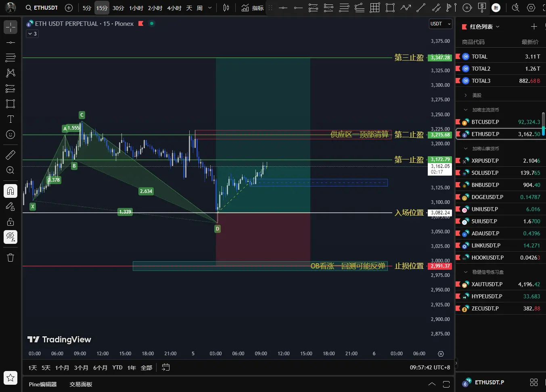Open timezone menu at 09:57:42 UTC+8
Screen dimensions: 546x392
coord(430,367)
